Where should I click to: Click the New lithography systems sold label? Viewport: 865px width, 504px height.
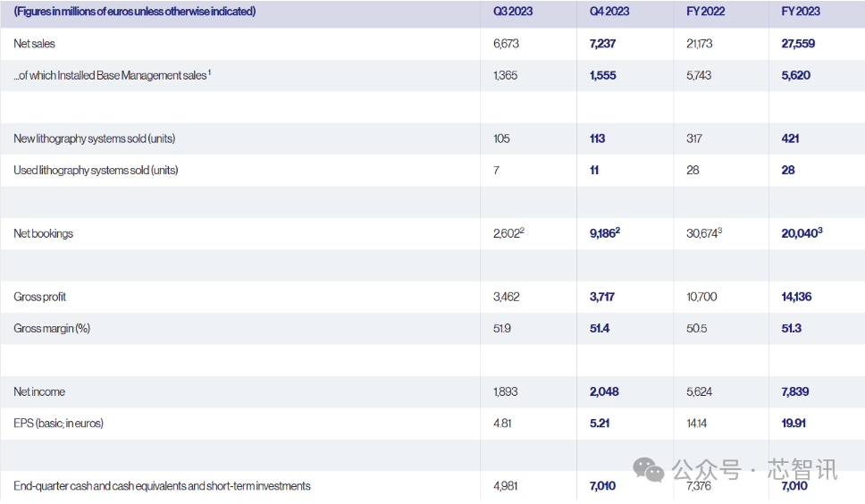95,139
